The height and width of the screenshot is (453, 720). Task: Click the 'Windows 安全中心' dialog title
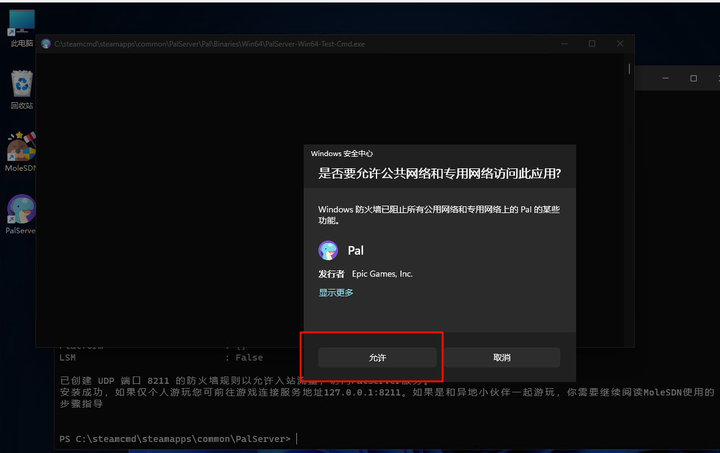342,154
